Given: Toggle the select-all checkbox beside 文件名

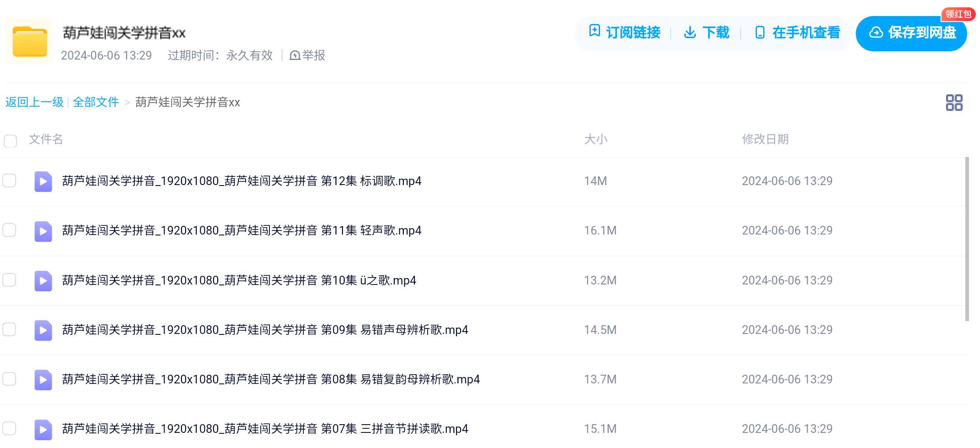Looking at the screenshot, I should point(10,141).
